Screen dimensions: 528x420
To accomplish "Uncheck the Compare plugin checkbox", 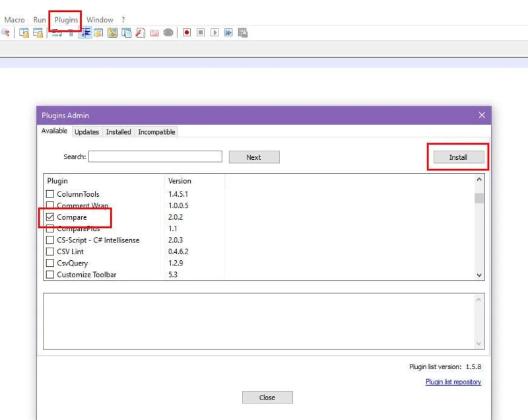I will [50, 217].
